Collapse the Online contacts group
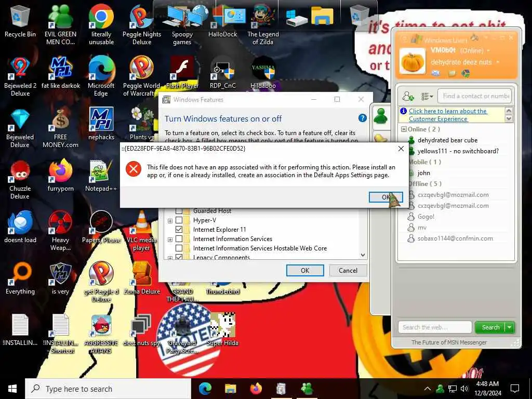This screenshot has width=532, height=399. click(x=404, y=129)
